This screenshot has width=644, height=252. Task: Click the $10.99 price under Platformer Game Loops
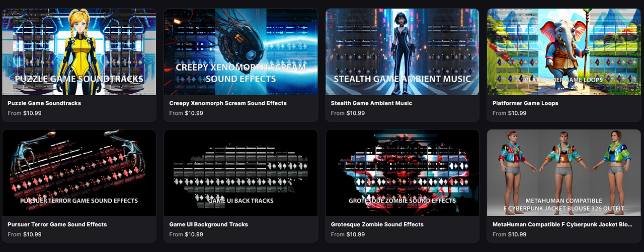(517, 113)
